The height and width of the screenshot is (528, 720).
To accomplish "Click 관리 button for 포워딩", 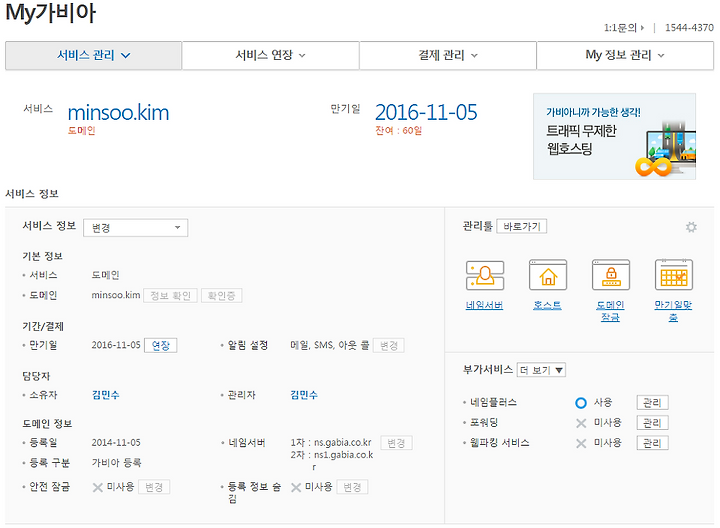I will [652, 423].
